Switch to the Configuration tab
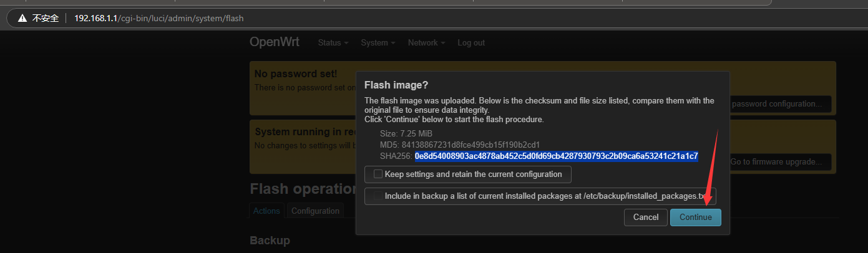 tap(315, 211)
